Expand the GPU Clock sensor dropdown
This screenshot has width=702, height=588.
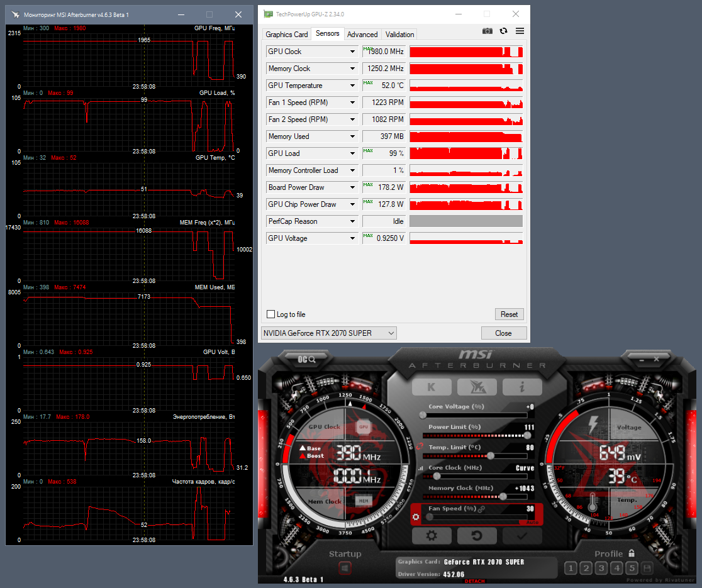tap(353, 52)
